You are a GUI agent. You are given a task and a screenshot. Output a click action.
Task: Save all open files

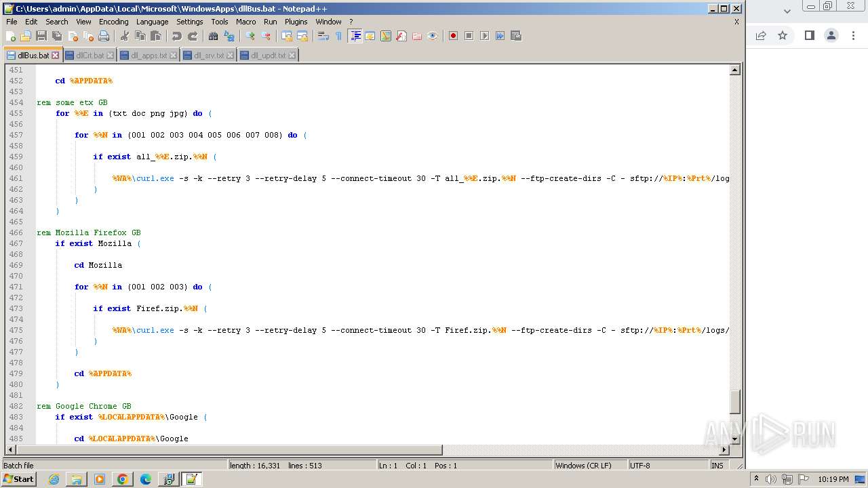point(57,36)
